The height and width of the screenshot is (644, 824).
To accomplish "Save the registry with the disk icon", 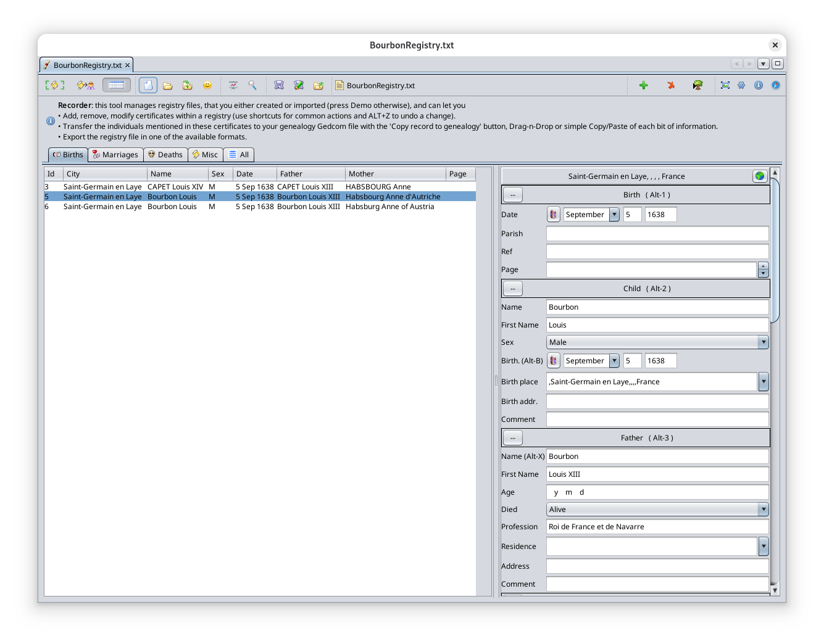I will point(279,85).
